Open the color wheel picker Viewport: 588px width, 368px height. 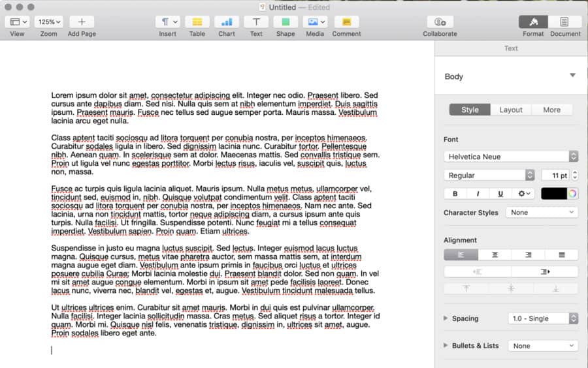(x=572, y=194)
